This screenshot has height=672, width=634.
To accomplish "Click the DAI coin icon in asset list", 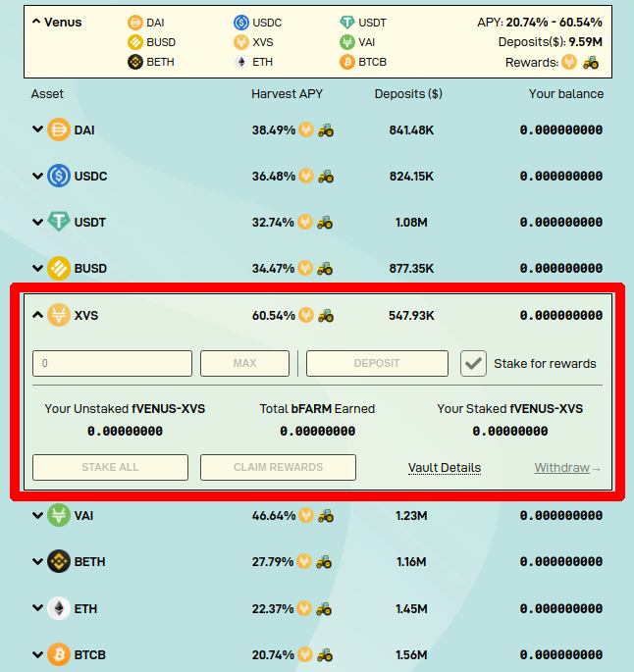I will click(x=59, y=129).
